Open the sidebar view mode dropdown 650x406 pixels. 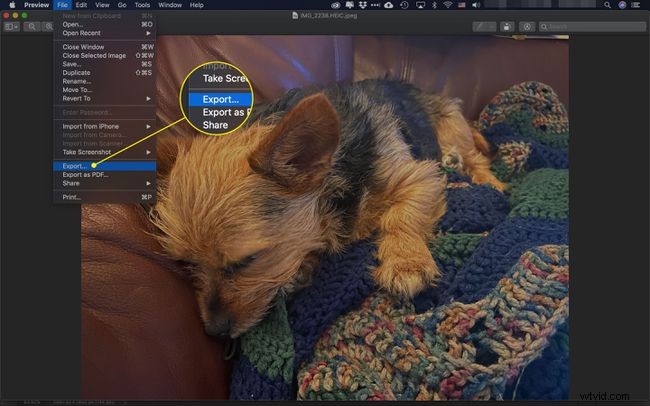click(x=11, y=27)
